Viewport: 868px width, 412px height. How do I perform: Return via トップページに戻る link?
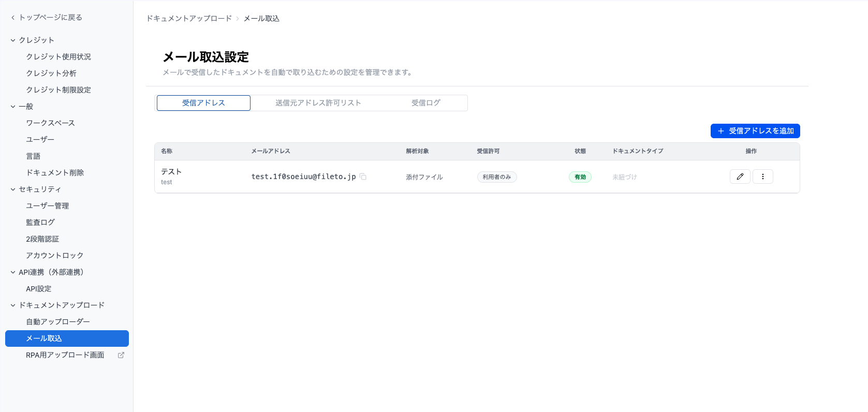[50, 18]
